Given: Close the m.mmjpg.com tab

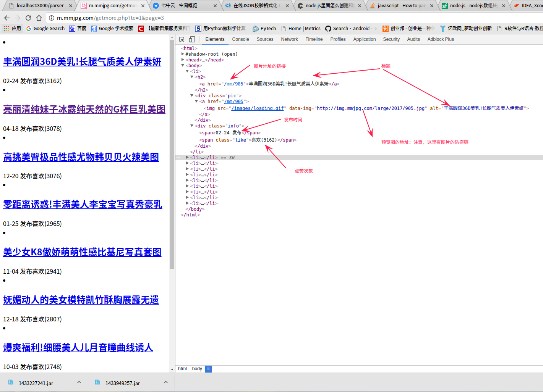Looking at the screenshot, I should pos(143,6).
